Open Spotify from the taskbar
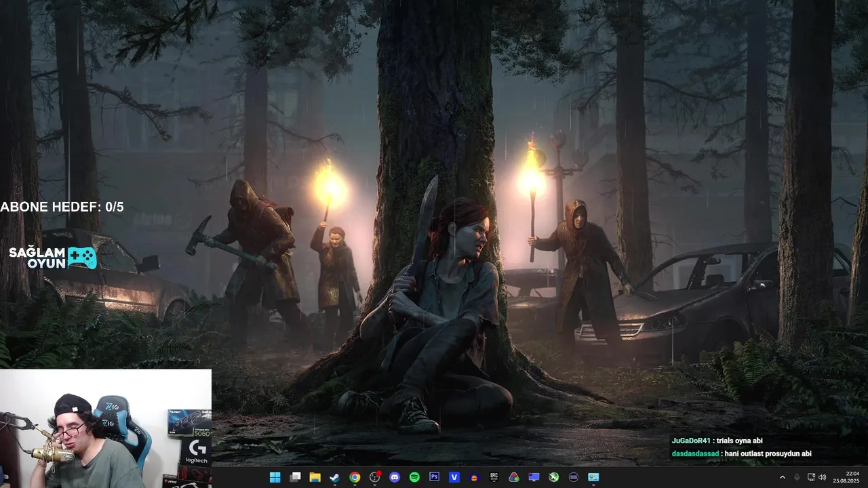 (414, 477)
